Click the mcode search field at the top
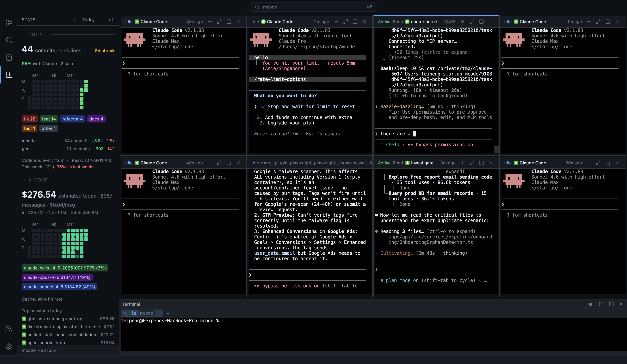This screenshot has height=364, width=627. click(x=313, y=7)
